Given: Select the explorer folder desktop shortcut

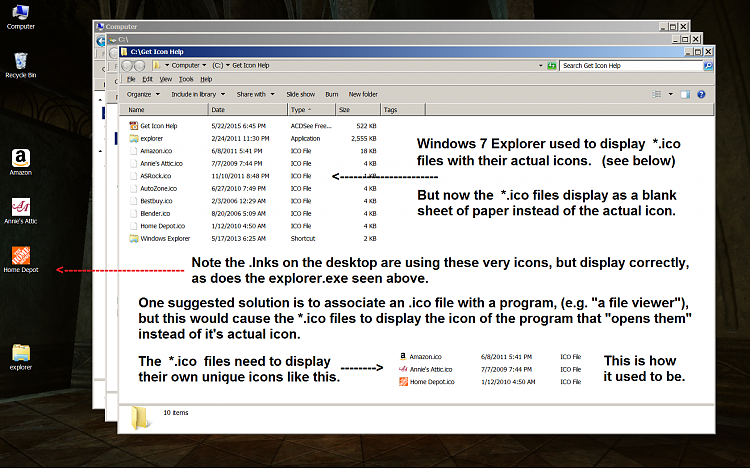Looking at the screenshot, I should pyautogui.click(x=21, y=357).
